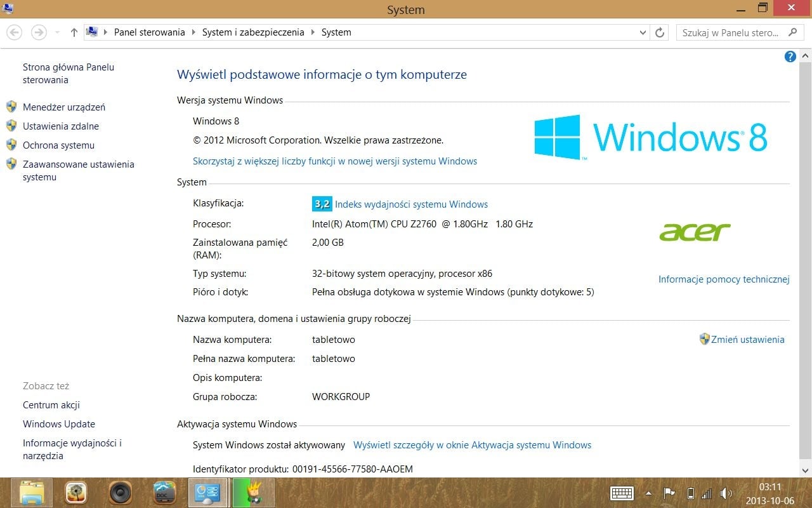This screenshot has height=508, width=812.
Task: Open the address bar history dropdown
Action: point(643,32)
